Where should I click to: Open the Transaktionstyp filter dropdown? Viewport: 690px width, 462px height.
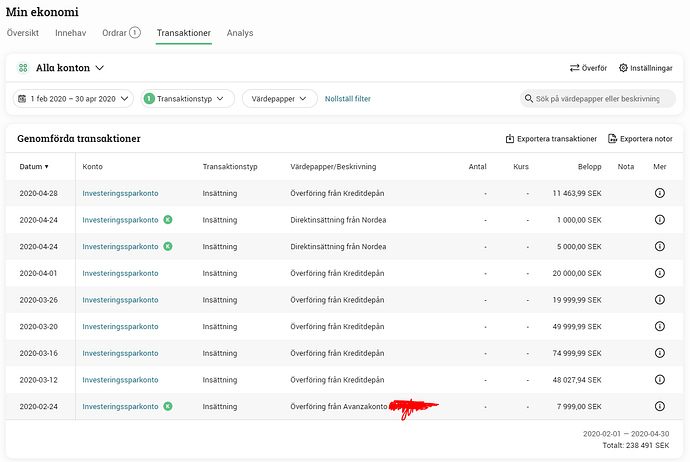pos(188,99)
